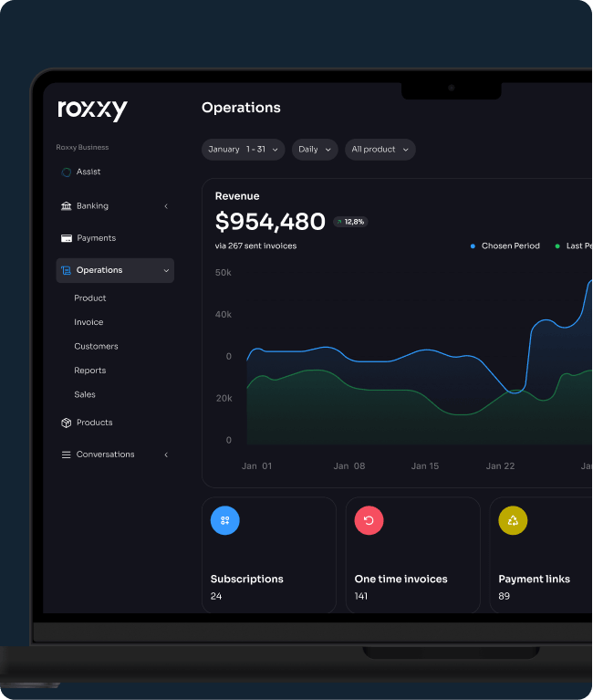593x700 pixels.
Task: Open the Payment links card
Action: 541,555
